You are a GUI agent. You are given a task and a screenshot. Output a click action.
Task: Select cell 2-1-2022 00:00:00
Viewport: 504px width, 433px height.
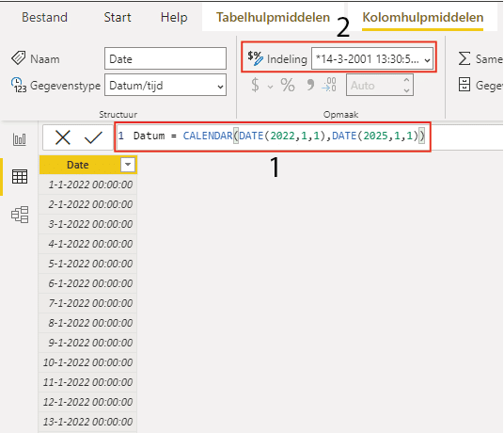(x=88, y=204)
